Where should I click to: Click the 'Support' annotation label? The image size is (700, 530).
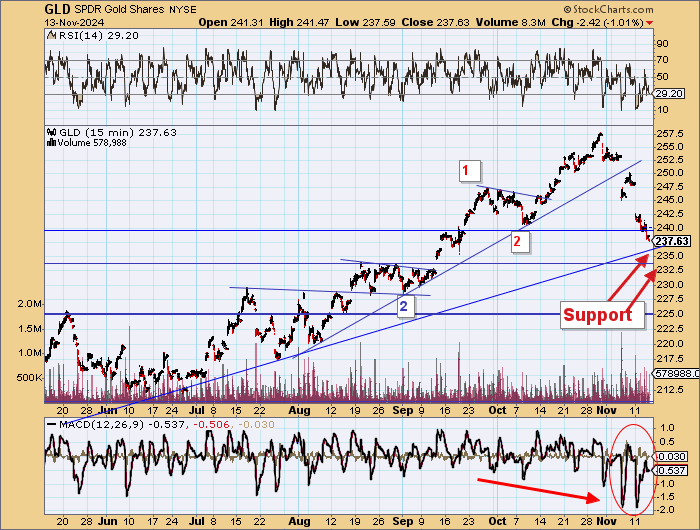click(602, 315)
